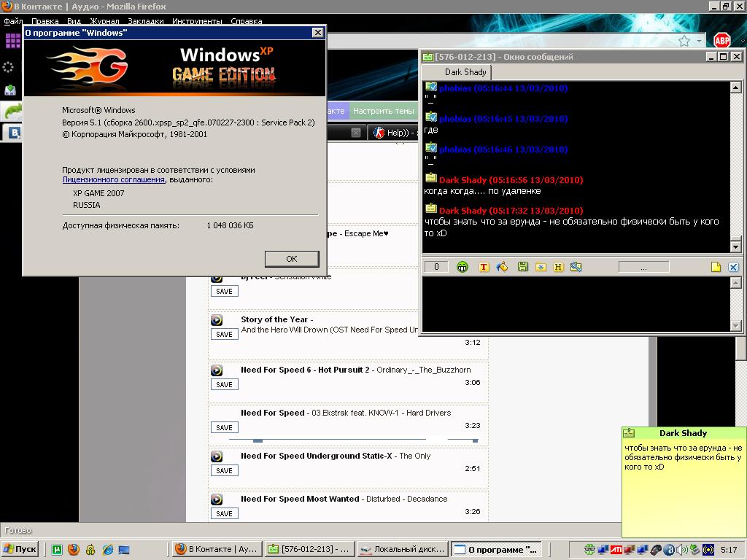Screen dimensions: 747x560
Task: Click SAVE under 'Need For Speed - 03.Ekstrak' track
Action: (x=225, y=427)
